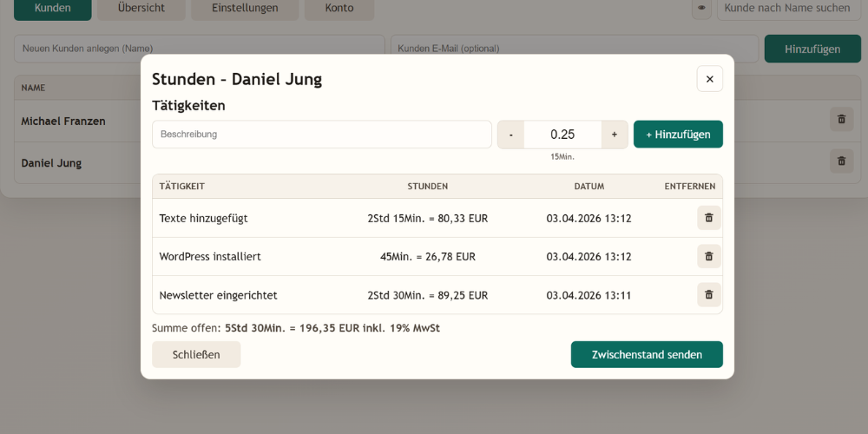Click the 'WordPress installiert' activity text

pyautogui.click(x=210, y=257)
